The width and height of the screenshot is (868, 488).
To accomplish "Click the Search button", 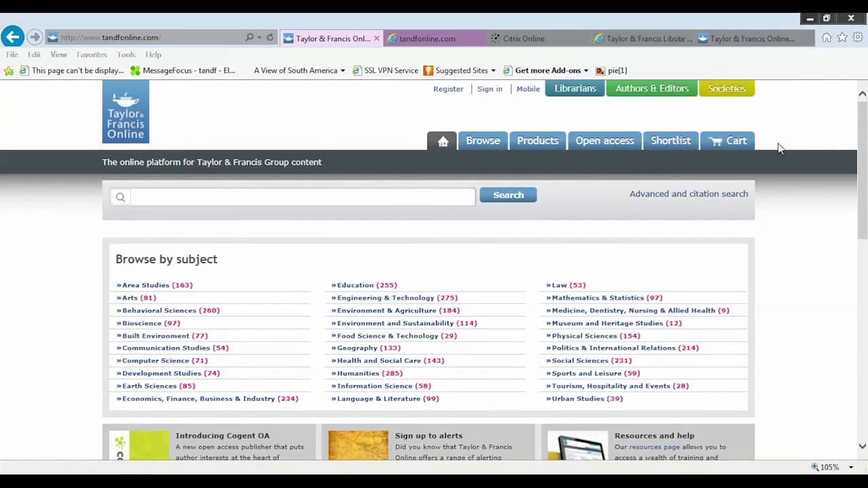I will (x=508, y=195).
